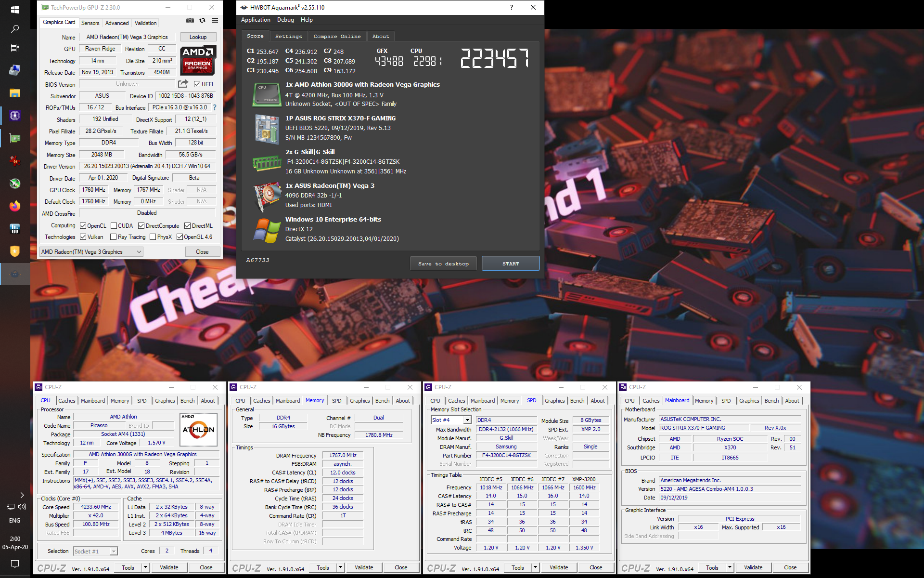
Task: Expand Tools arrow in CPU-Z Mainboard window
Action: pyautogui.click(x=730, y=568)
